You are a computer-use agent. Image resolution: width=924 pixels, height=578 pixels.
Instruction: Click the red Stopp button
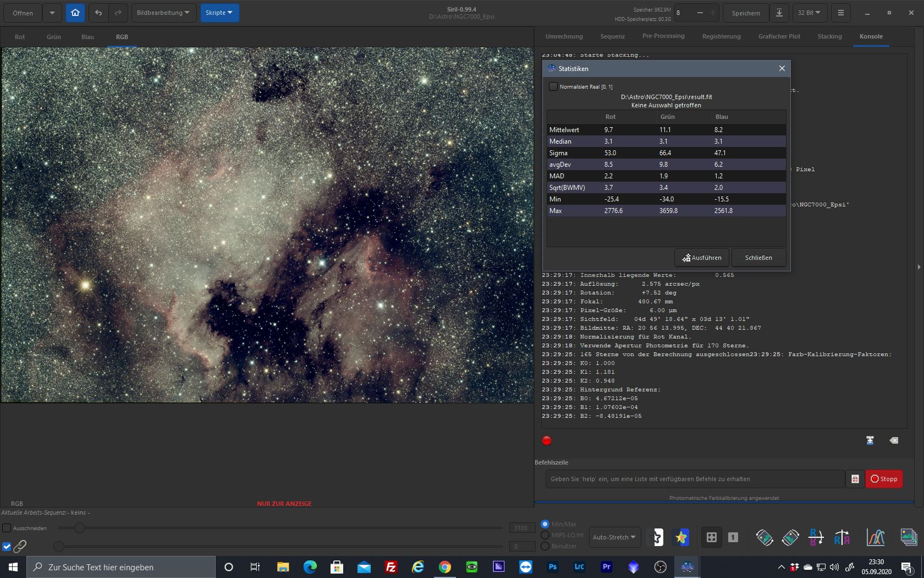[x=884, y=479]
